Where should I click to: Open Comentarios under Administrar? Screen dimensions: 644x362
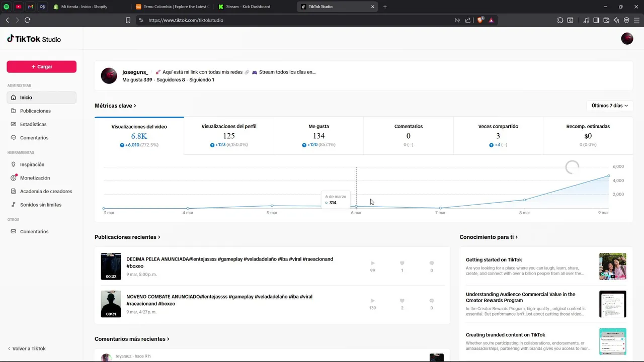[41, 138]
